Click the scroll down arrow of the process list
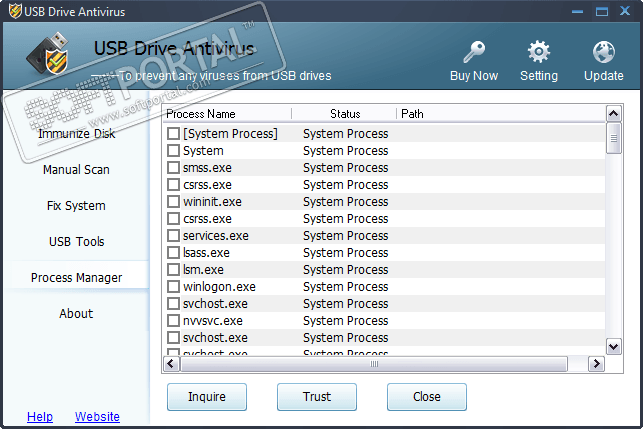 613,347
